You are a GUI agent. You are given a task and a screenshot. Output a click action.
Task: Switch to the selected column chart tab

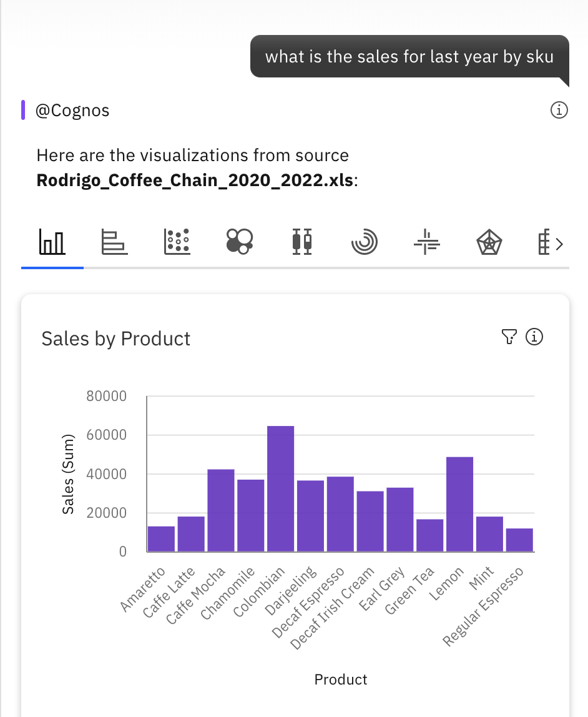(52, 242)
